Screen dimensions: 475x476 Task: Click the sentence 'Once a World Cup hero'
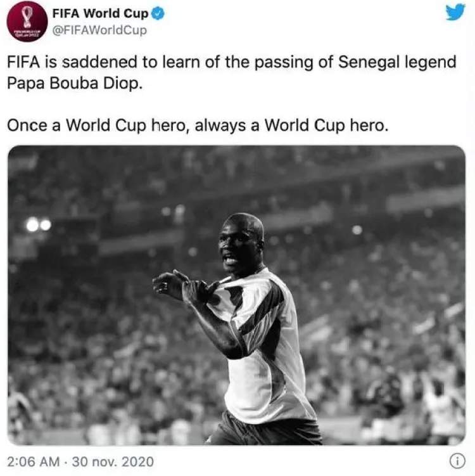(x=96, y=125)
